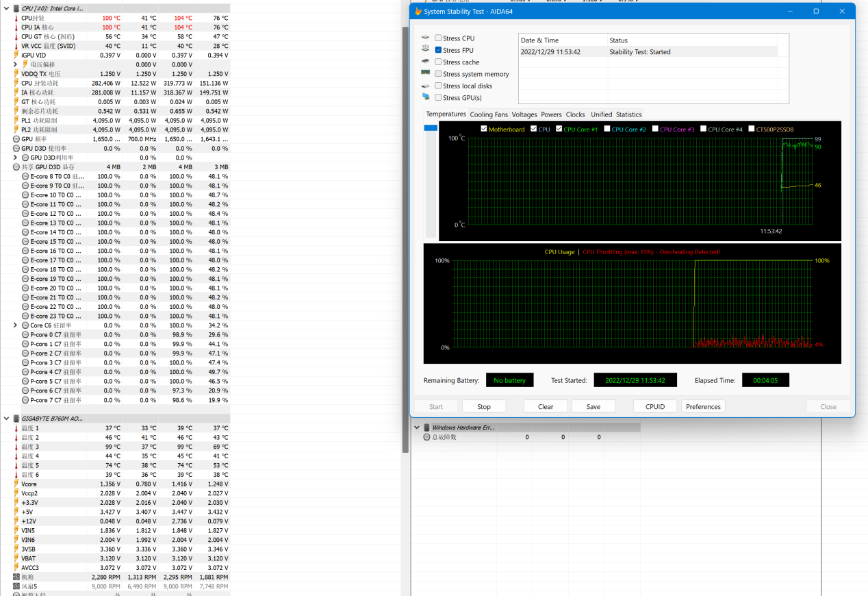Click the AIDA64 flame icon in title bar

pos(418,12)
